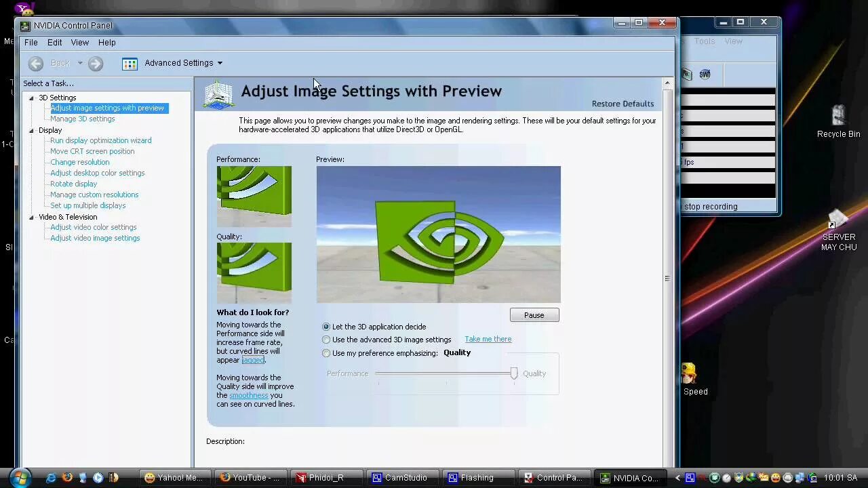The height and width of the screenshot is (488, 868).
Task: Select Let the 3D application decide
Action: click(x=326, y=327)
